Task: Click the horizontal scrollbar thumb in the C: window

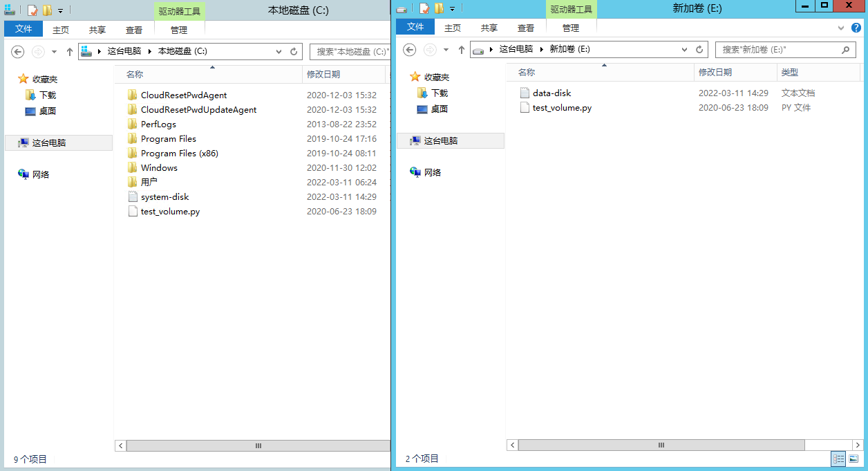Action: point(258,446)
